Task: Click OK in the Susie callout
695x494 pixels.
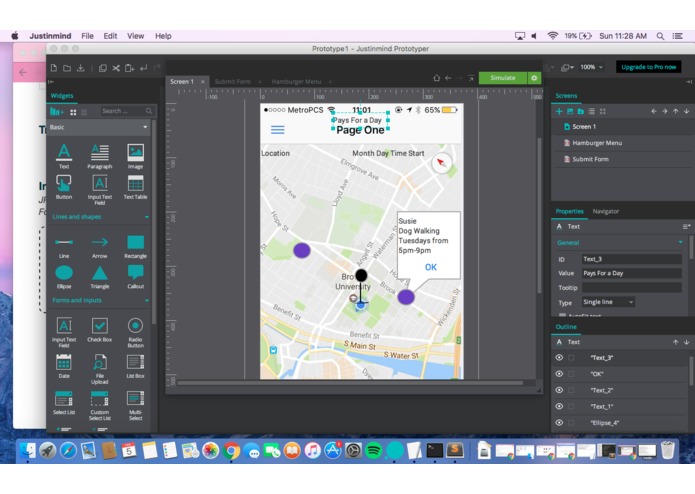Action: pos(430,267)
